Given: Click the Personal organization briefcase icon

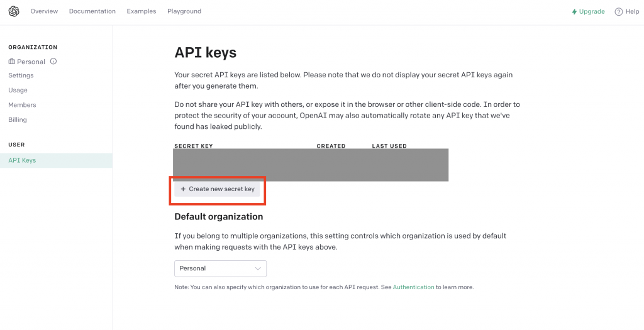Looking at the screenshot, I should click(12, 62).
